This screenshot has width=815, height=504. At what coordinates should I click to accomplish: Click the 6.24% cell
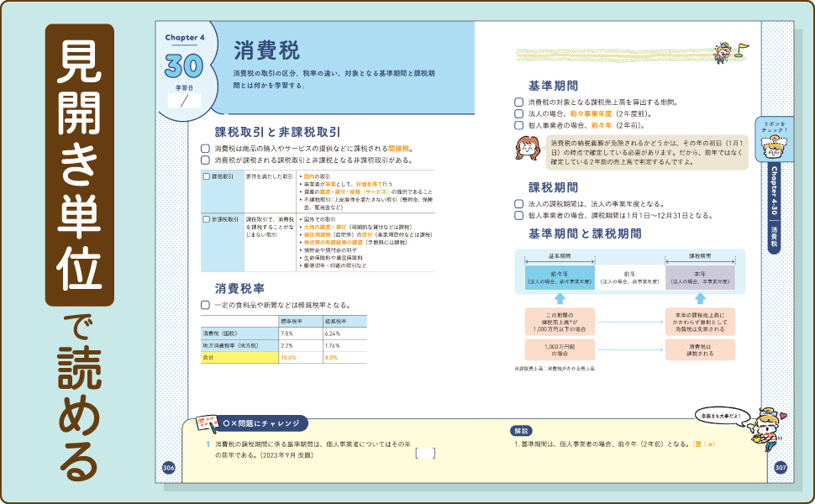[344, 333]
